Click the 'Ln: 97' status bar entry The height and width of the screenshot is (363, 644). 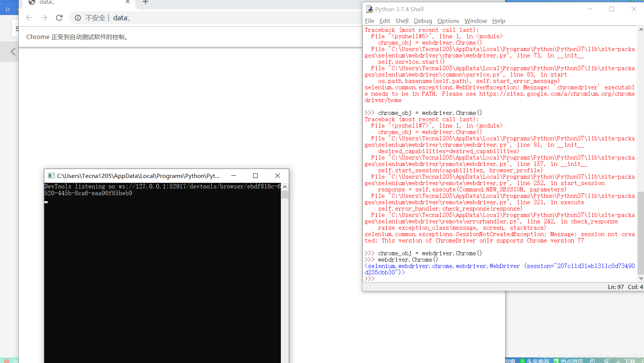(x=616, y=287)
